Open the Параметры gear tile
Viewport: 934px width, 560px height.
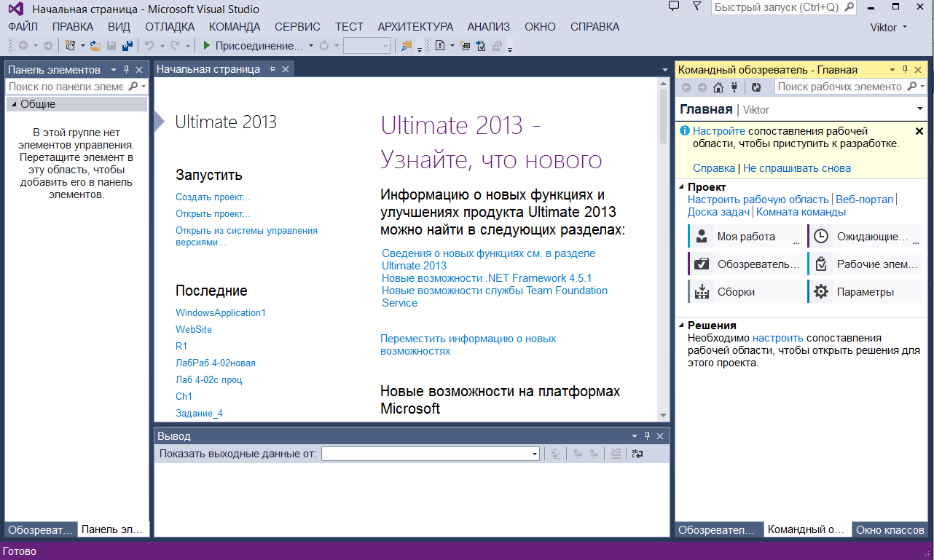coord(865,292)
